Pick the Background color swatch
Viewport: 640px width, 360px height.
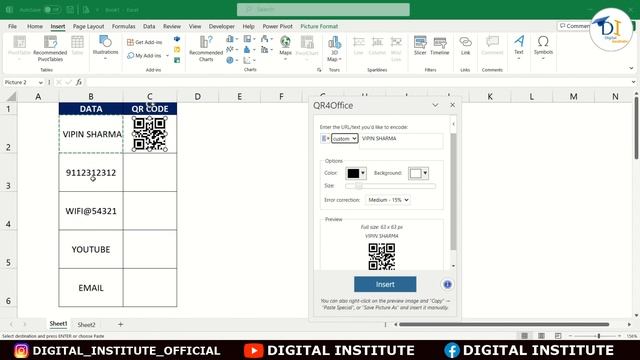pos(418,173)
